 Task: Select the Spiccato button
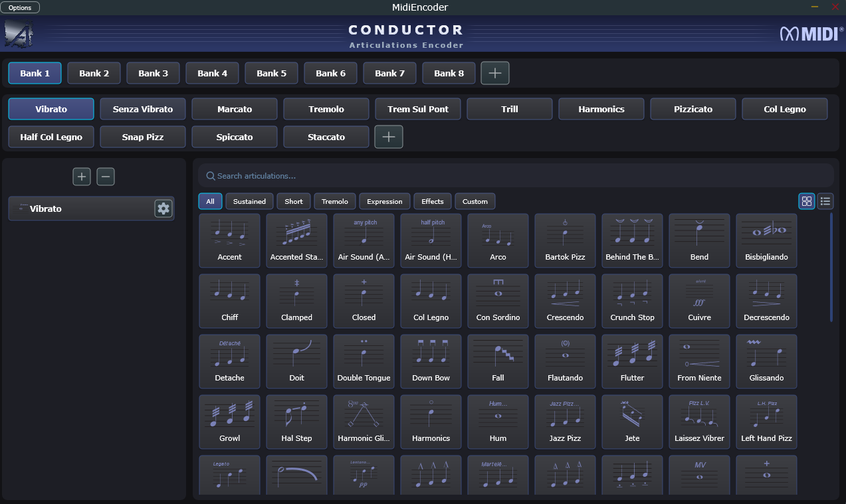point(235,137)
